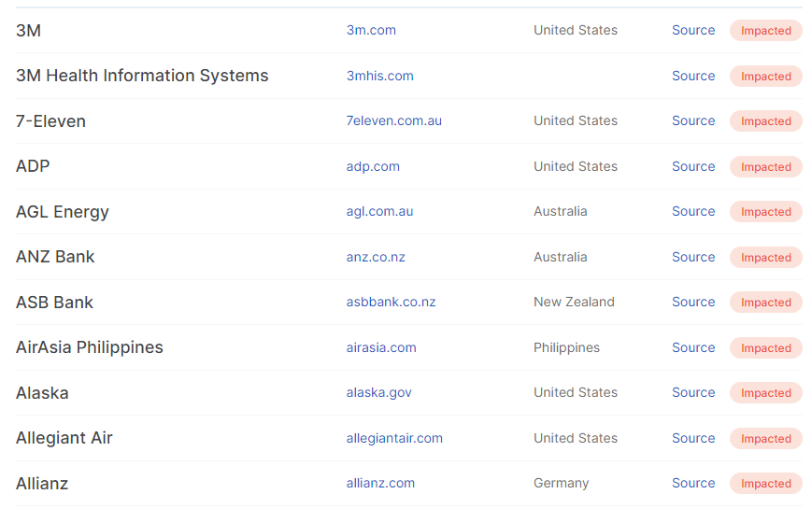Viewport: 812px width, 508px height.
Task: Open the 3mhis.com domain link
Action: point(379,76)
